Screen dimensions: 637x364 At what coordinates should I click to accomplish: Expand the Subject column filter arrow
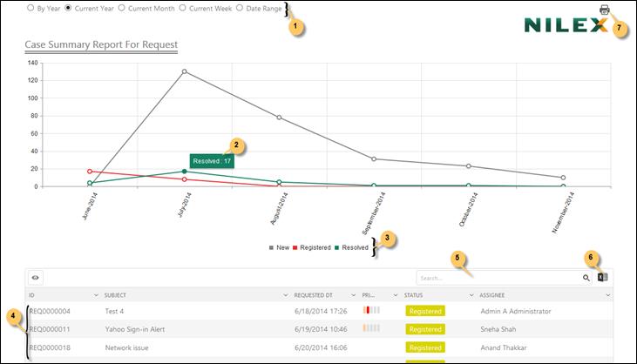285,295
